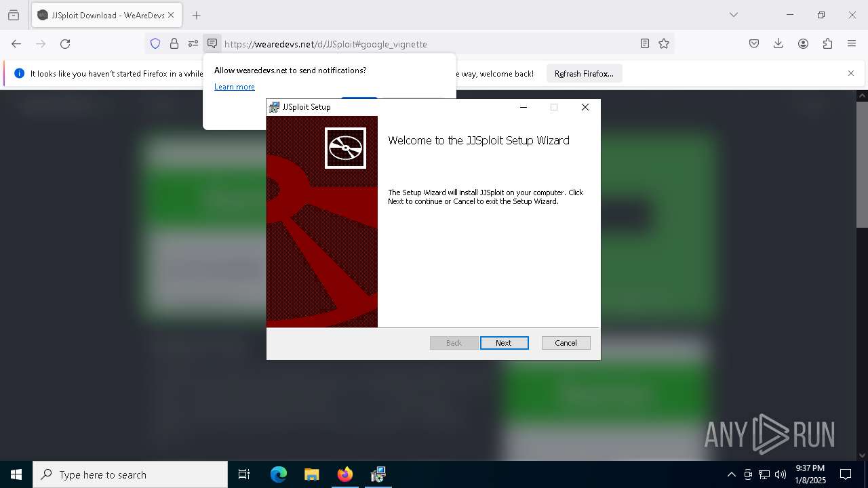Switch to Firefox taskbar icon

pos(345,474)
